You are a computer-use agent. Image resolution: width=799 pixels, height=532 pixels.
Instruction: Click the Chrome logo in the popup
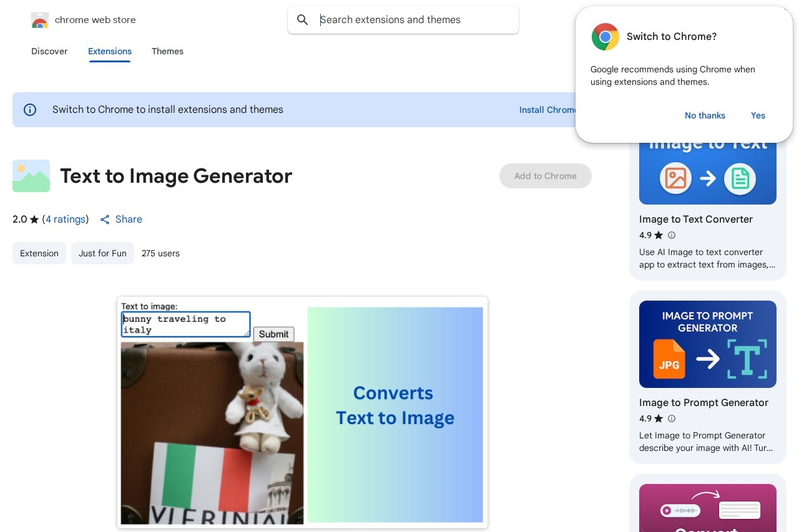605,37
